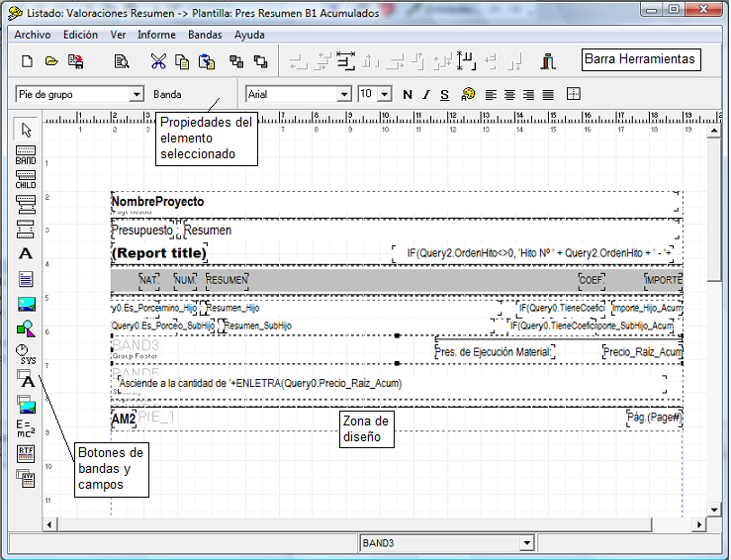Screen dimensions: 731x560
Task: Select the pointer arrow tool
Action: tap(27, 130)
